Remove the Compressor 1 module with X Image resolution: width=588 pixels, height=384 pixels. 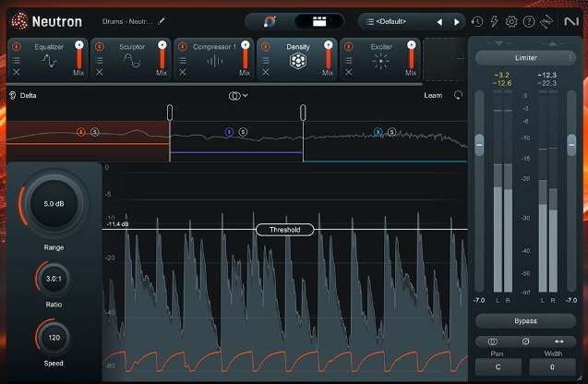tap(182, 72)
